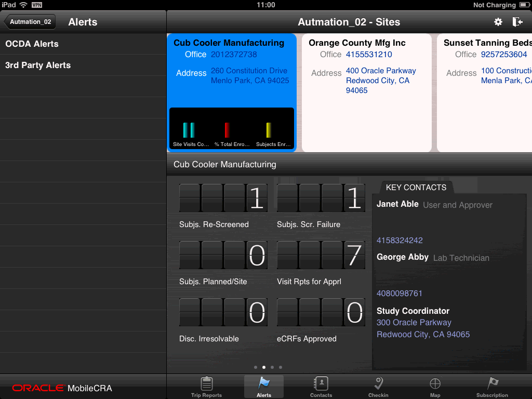
Task: Select 3rd Party Alerts row
Action: click(83, 65)
